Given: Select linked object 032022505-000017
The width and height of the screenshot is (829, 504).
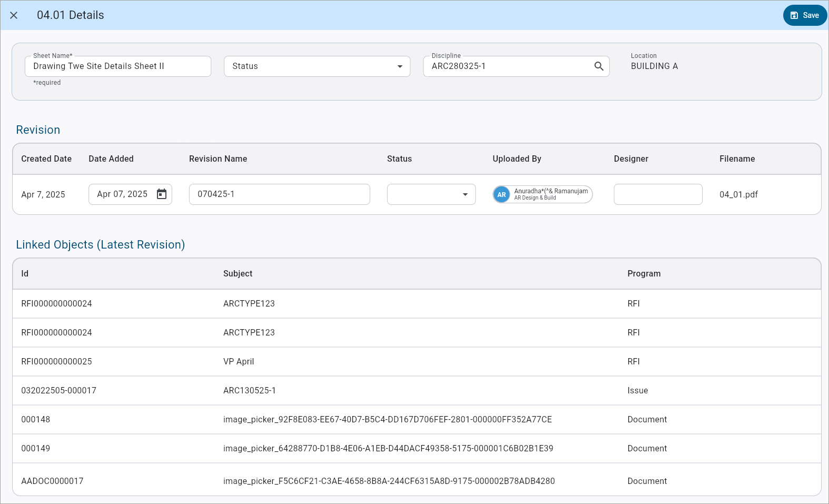Looking at the screenshot, I should click(x=58, y=390).
